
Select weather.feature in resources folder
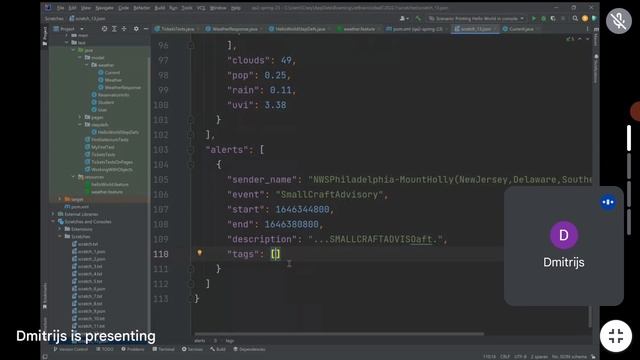104,192
